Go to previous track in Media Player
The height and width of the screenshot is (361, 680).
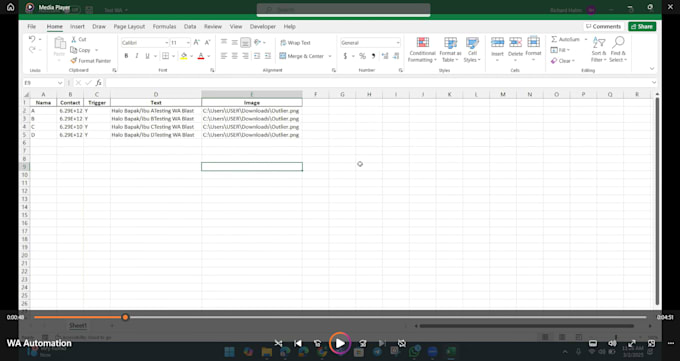pyautogui.click(x=298, y=343)
